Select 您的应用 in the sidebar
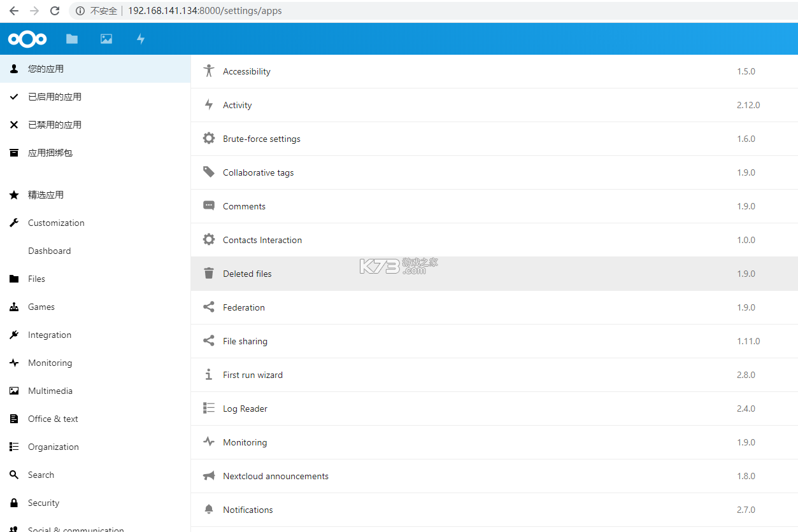Screen dimensions: 798x532 point(96,69)
